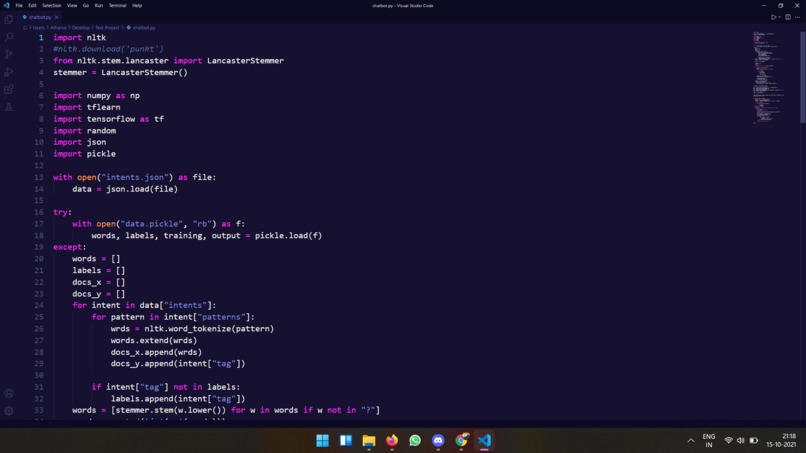Click the "intents.json" string on line 13
The width and height of the screenshot is (806, 453).
point(135,177)
